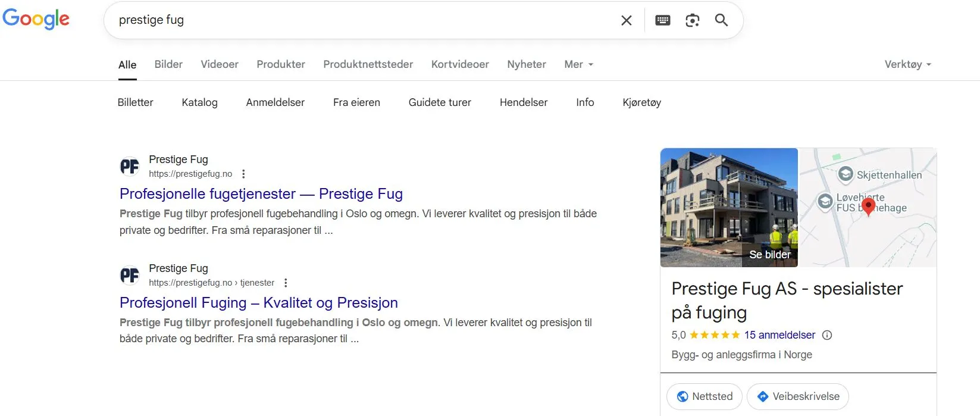The image size is (980, 416).
Task: Click the Google logo
Action: point(36,19)
